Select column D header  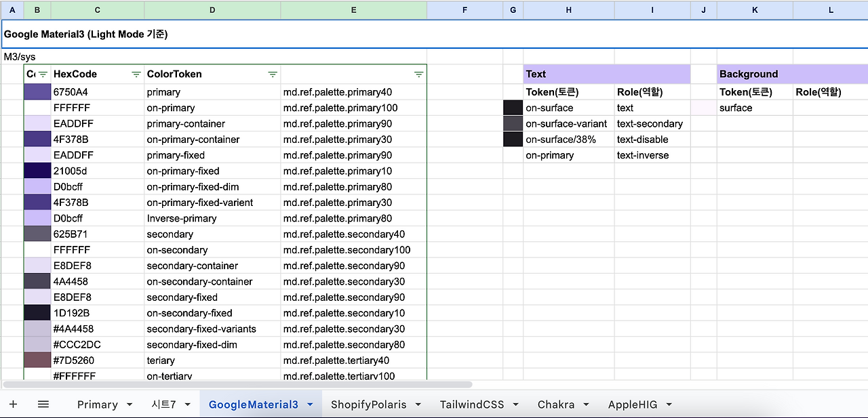click(x=213, y=10)
